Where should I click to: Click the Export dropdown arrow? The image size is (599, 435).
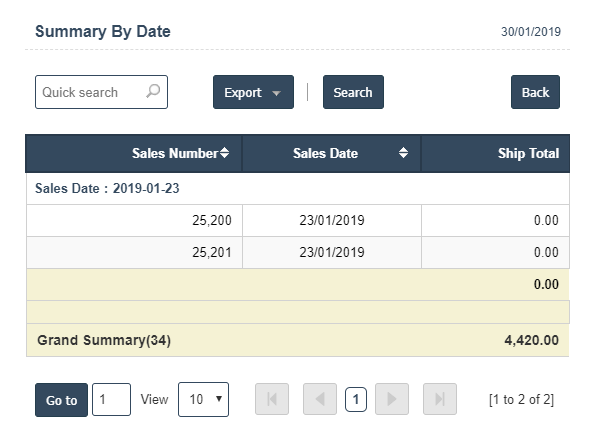tap(276, 93)
